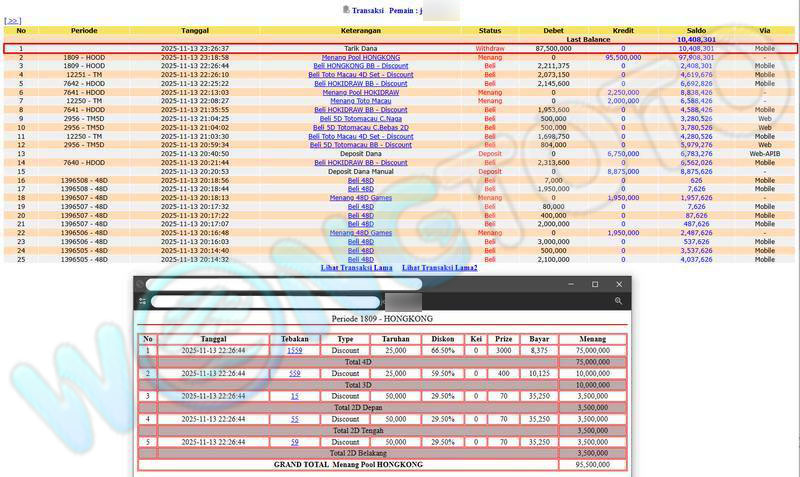
Task: Click the popup window address bar
Action: pyautogui.click(x=265, y=301)
